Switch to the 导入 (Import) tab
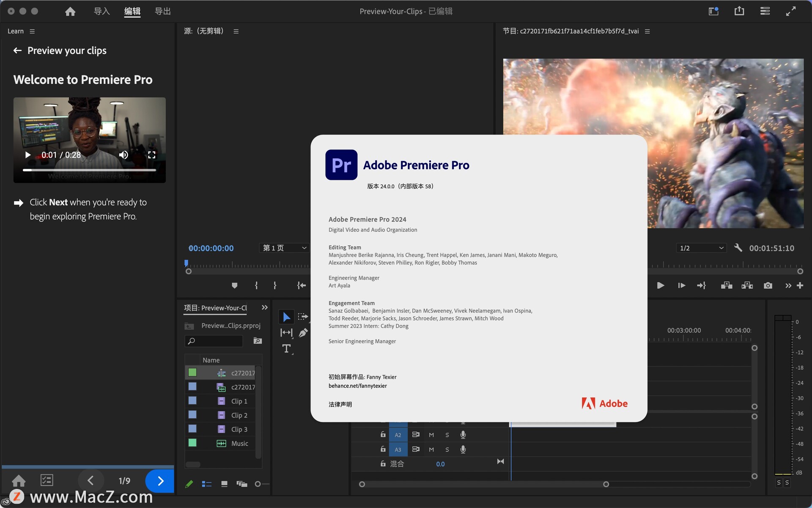This screenshot has width=812, height=508. 102,11
